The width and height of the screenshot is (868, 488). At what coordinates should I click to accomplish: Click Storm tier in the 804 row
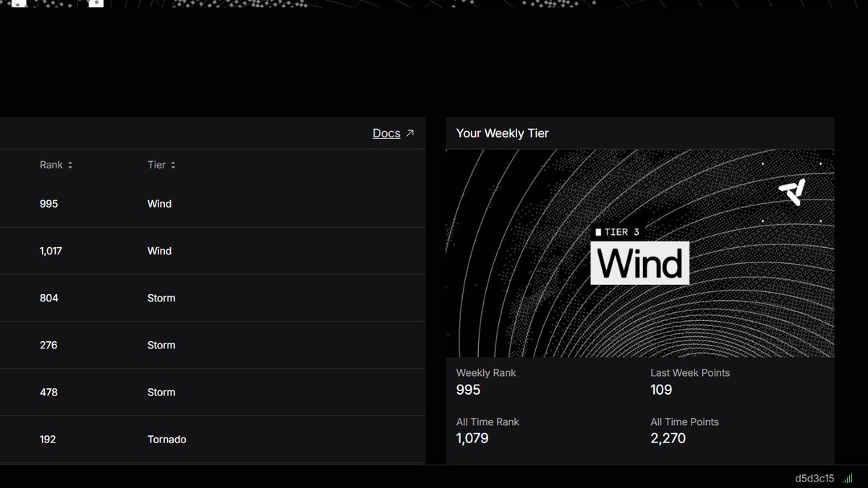click(x=161, y=298)
